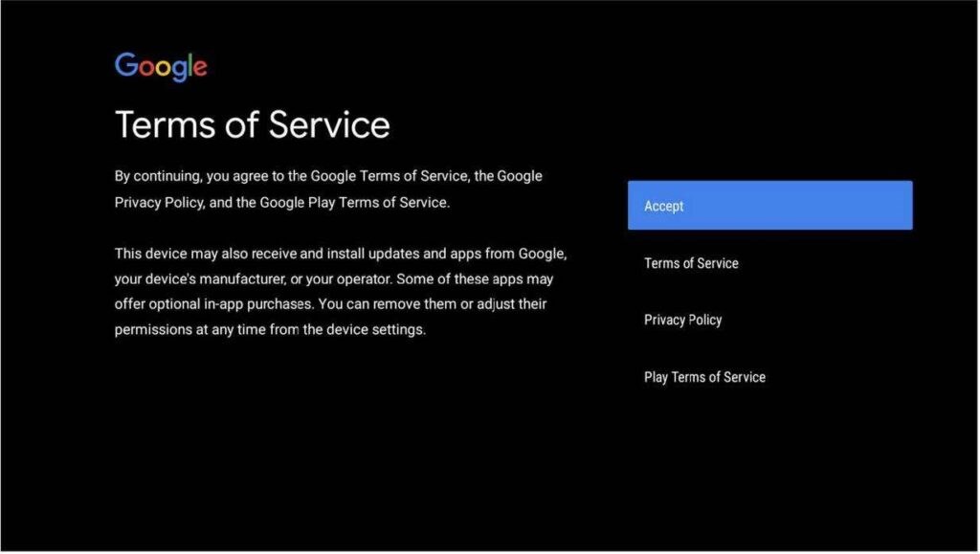Click the red letter e in Google logo
The image size is (980, 554).
click(x=201, y=68)
